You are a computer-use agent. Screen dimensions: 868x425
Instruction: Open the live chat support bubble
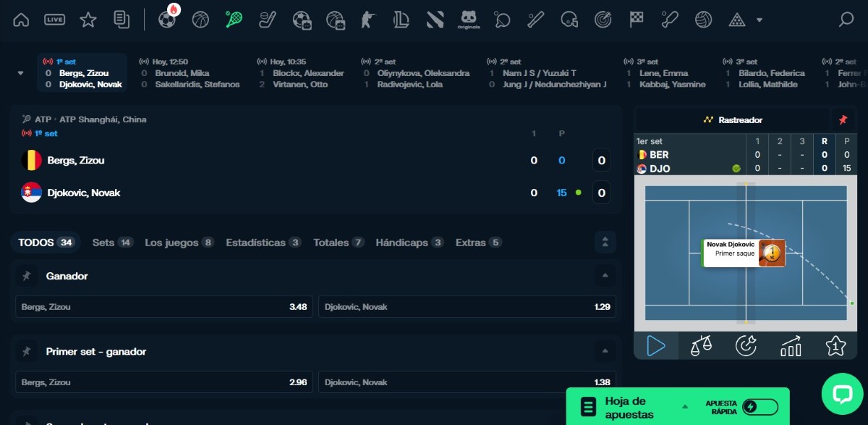842,394
